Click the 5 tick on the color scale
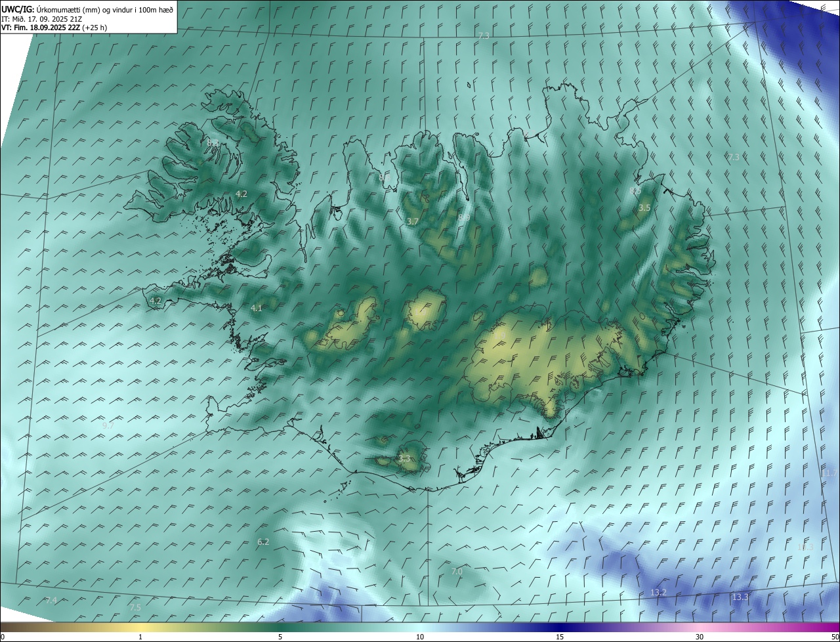Screen dimensions: 840x642 tap(280, 637)
